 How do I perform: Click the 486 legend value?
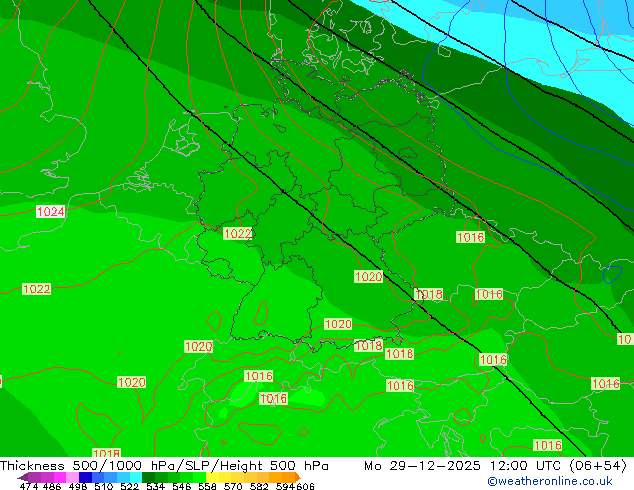tap(52, 486)
